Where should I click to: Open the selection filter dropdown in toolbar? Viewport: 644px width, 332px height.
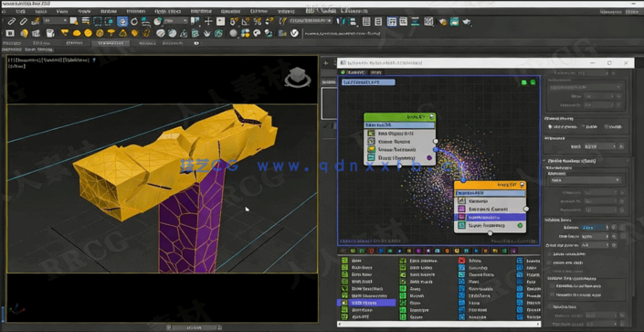coord(56,20)
